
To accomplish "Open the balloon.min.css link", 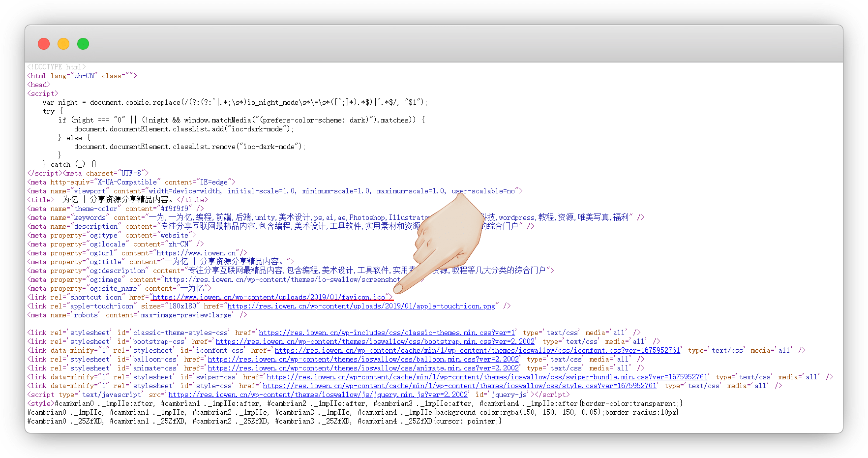I will click(363, 359).
